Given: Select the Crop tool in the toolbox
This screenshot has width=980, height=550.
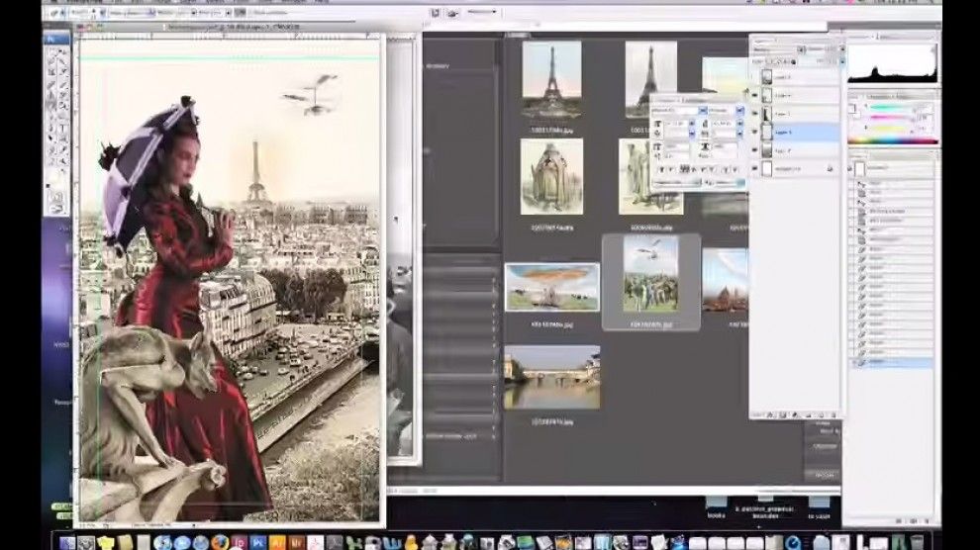Looking at the screenshot, I should 51,73.
